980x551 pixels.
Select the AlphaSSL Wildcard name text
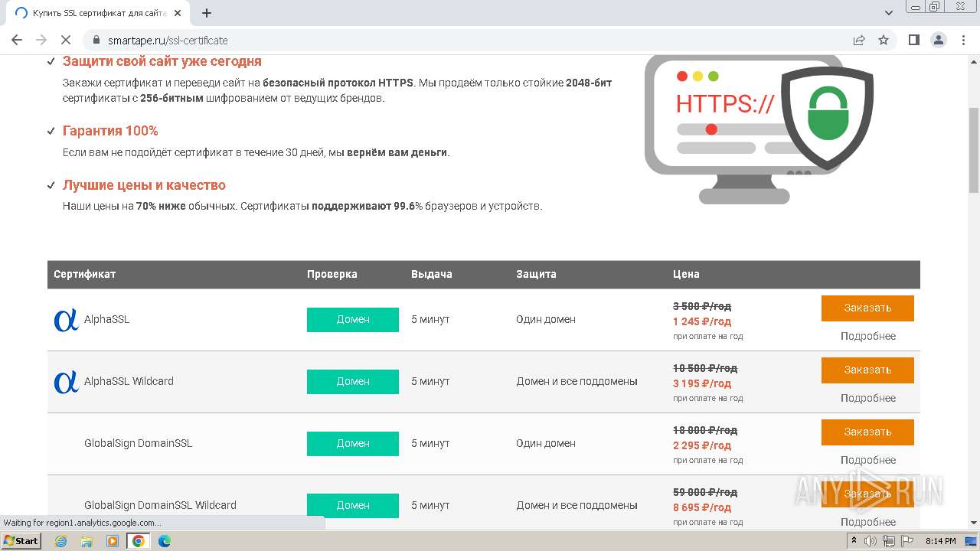(129, 381)
